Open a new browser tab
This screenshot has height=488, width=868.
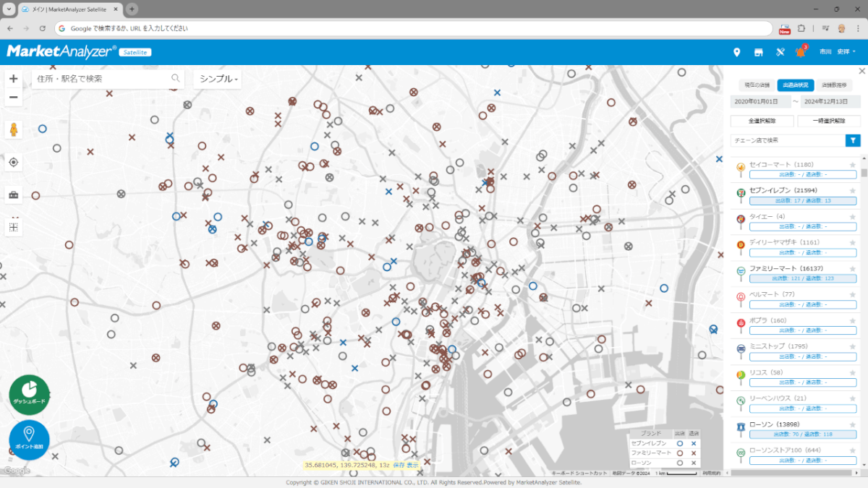132,9
